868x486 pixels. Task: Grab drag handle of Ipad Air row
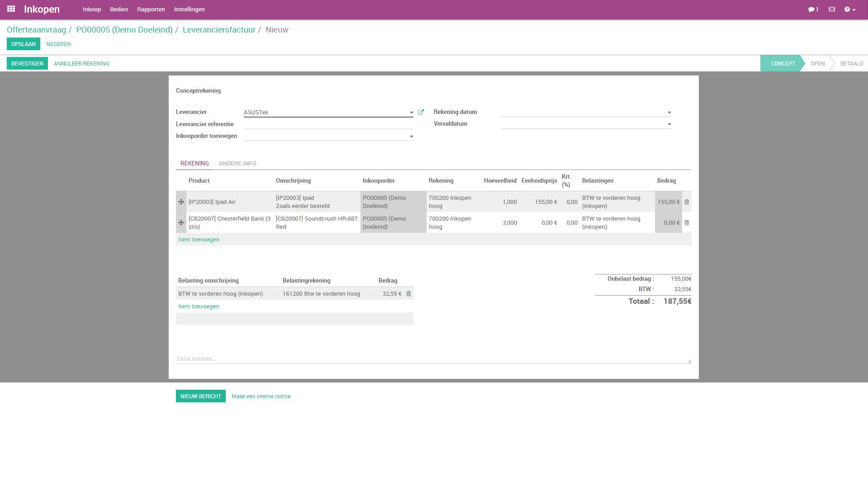pos(181,202)
